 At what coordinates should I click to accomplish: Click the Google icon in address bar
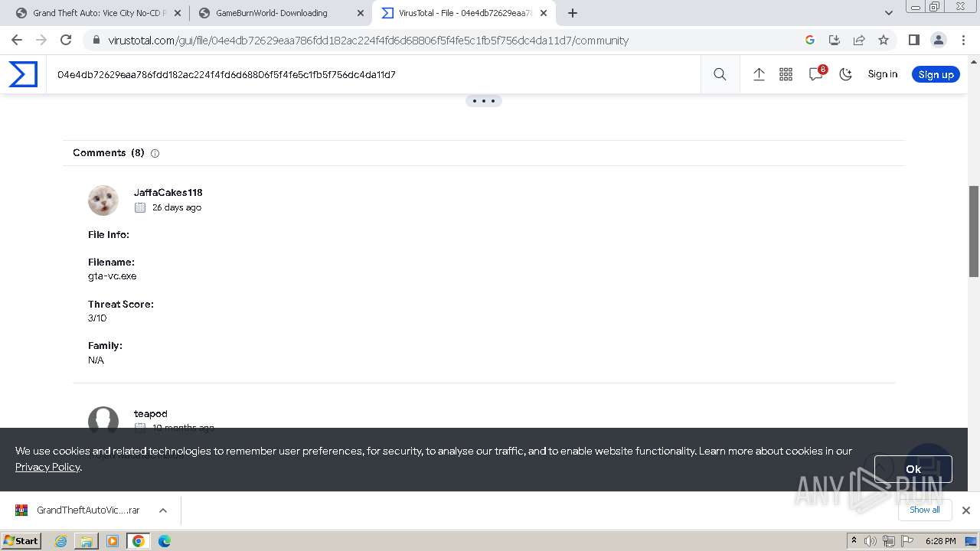[810, 40]
